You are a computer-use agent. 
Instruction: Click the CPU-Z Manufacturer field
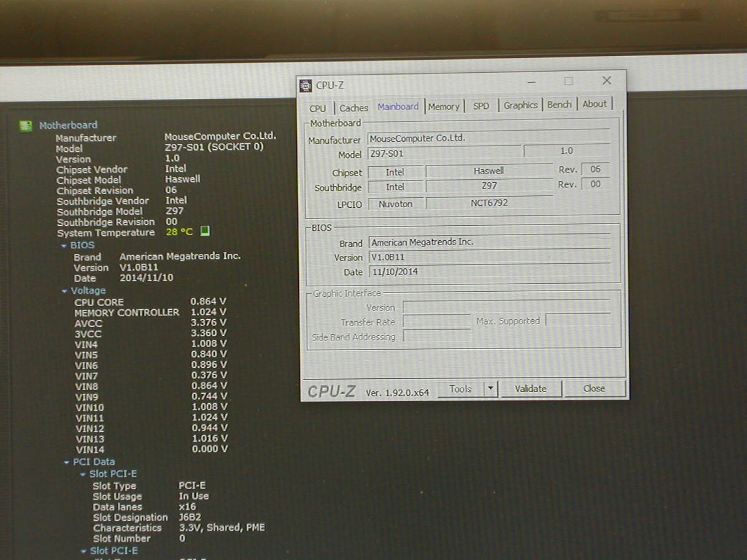[x=489, y=138]
